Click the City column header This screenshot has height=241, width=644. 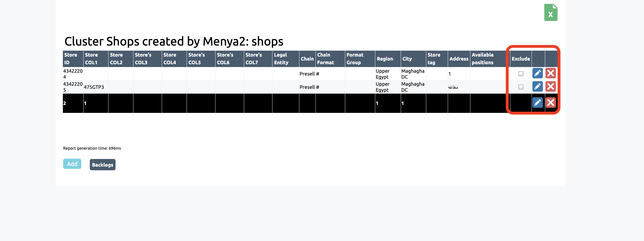pos(407,59)
